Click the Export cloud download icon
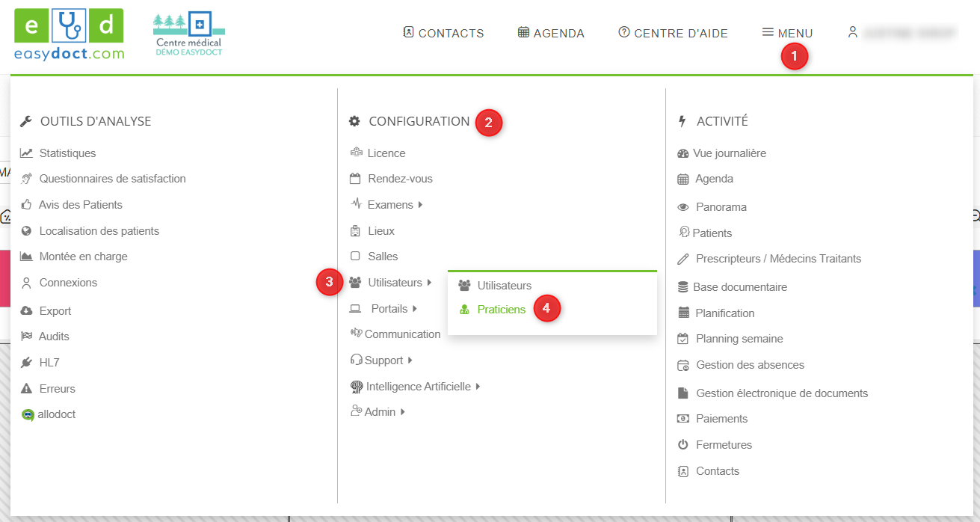 click(26, 311)
